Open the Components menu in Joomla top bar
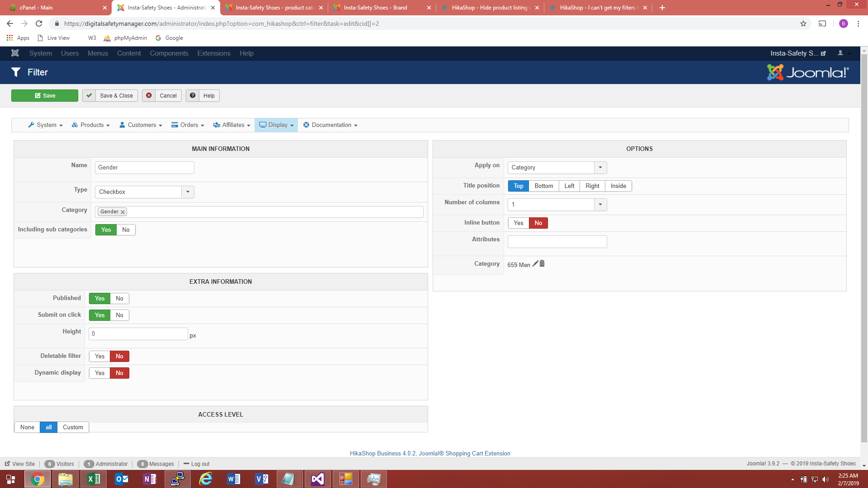Image resolution: width=868 pixels, height=488 pixels. [169, 53]
